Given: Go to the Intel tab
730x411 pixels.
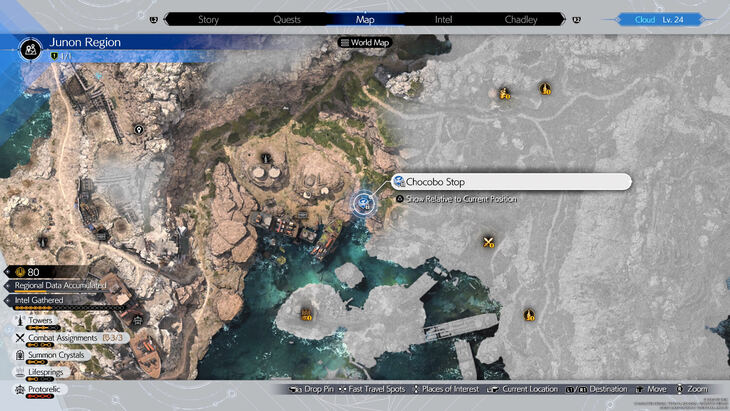Looking at the screenshot, I should click(443, 19).
